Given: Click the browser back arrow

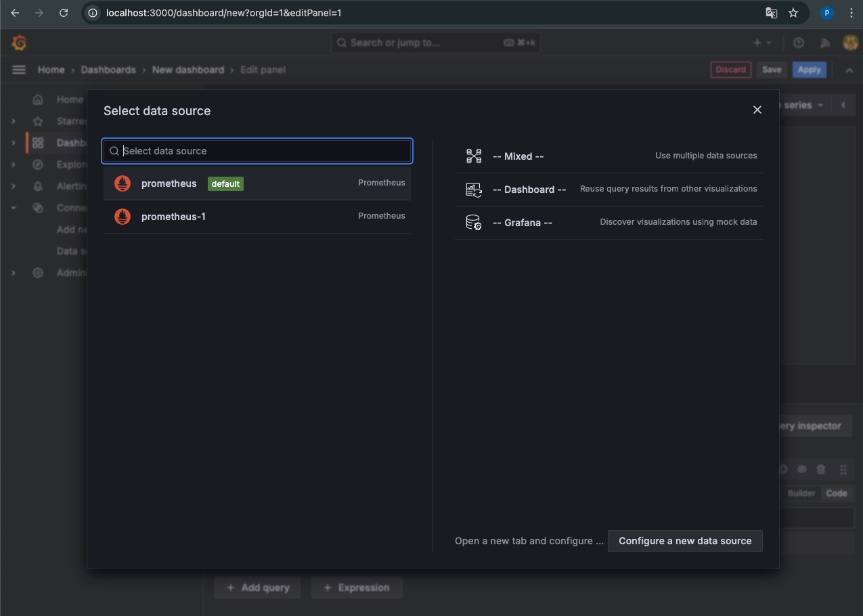Looking at the screenshot, I should point(15,13).
